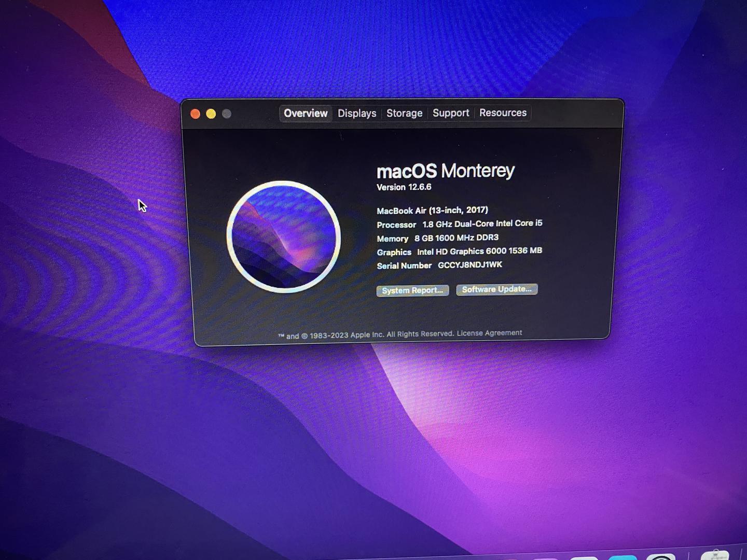Click the System Report button
Image resolution: width=747 pixels, height=560 pixels.
[412, 290]
